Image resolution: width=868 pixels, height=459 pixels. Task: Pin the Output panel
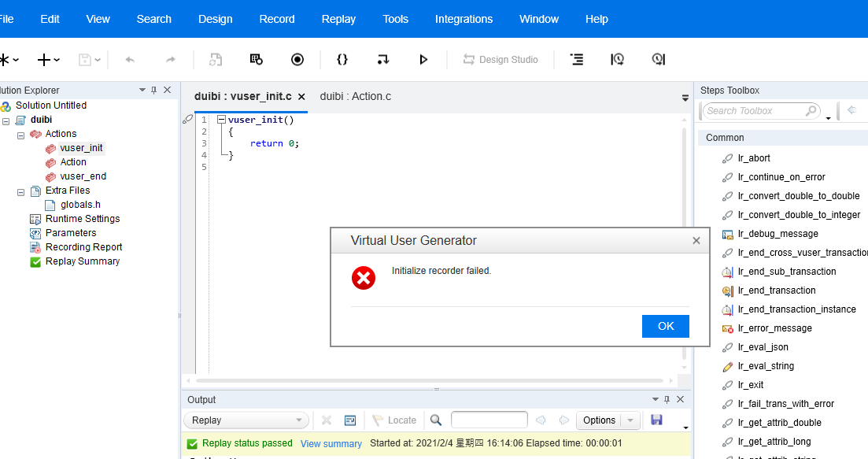tap(667, 399)
